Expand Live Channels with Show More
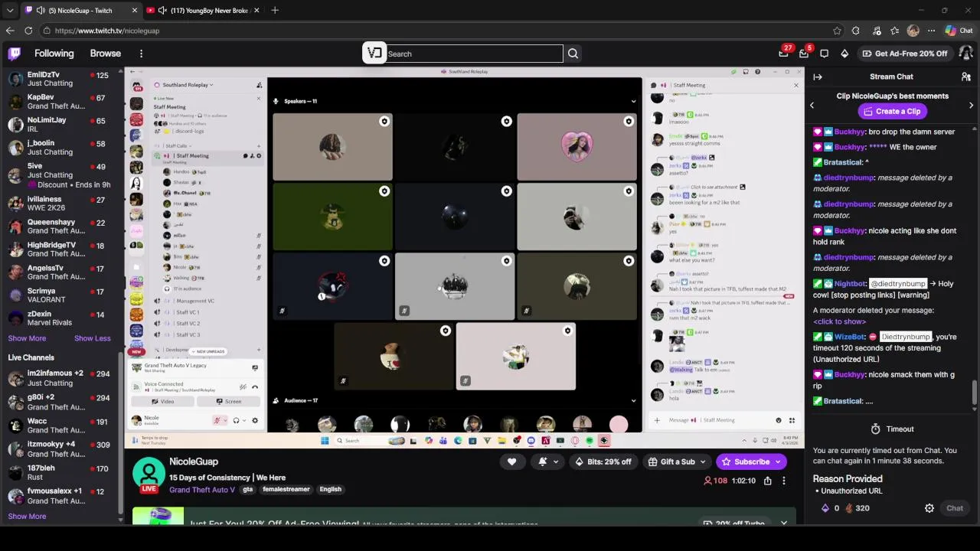 coord(27,517)
